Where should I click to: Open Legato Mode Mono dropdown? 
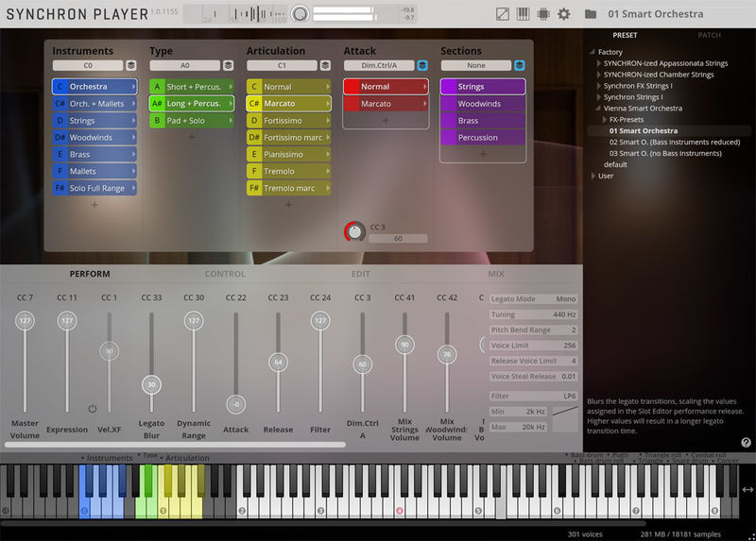pyautogui.click(x=533, y=298)
